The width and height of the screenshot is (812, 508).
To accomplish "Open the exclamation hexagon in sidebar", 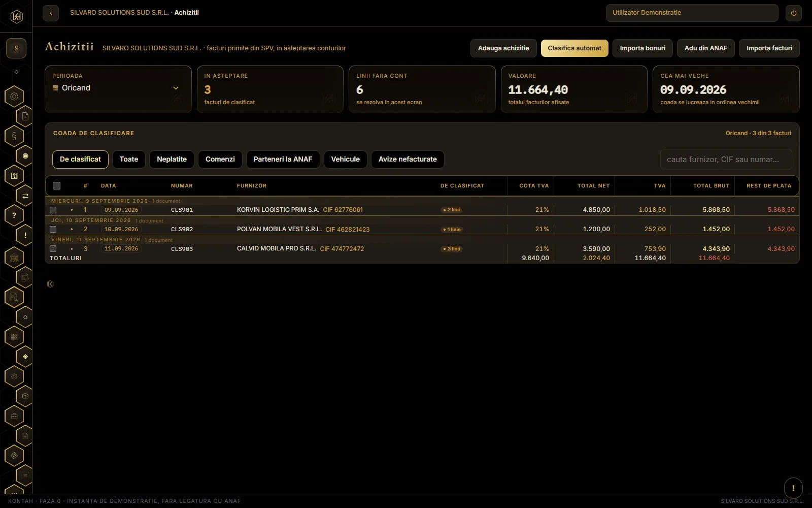I will [x=25, y=235].
